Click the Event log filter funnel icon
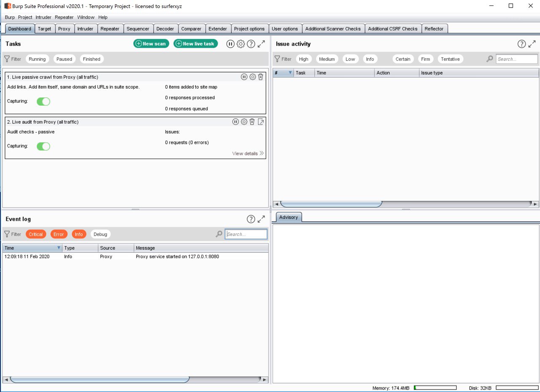The image size is (540, 392). pos(7,234)
